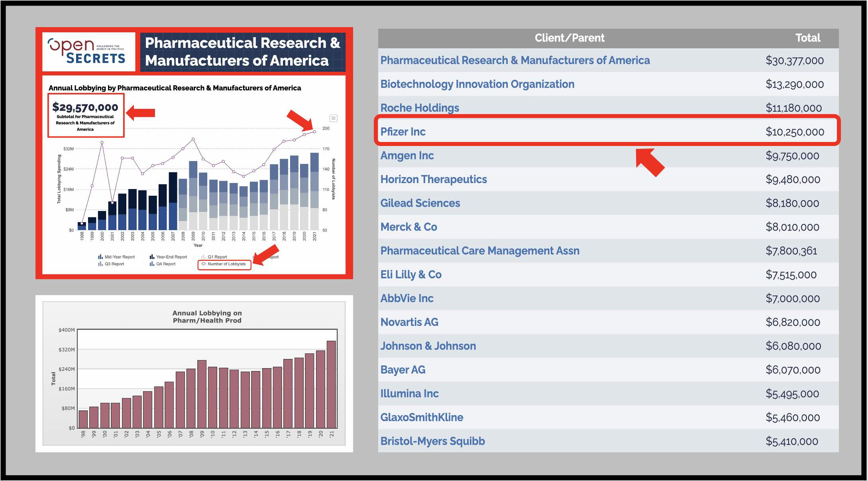Click the 2000 lobbyist count peak data point
The image size is (868, 481).
(102, 142)
